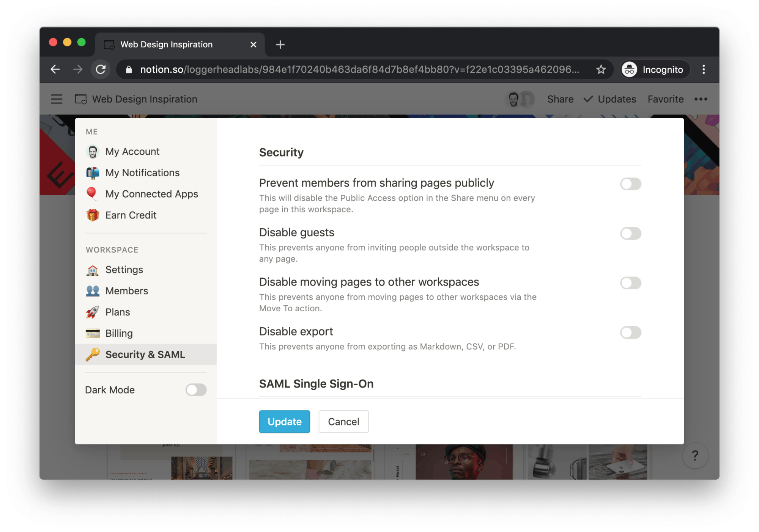This screenshot has width=759, height=532.
Task: Click the three-dot page options icon
Action: coord(701,99)
